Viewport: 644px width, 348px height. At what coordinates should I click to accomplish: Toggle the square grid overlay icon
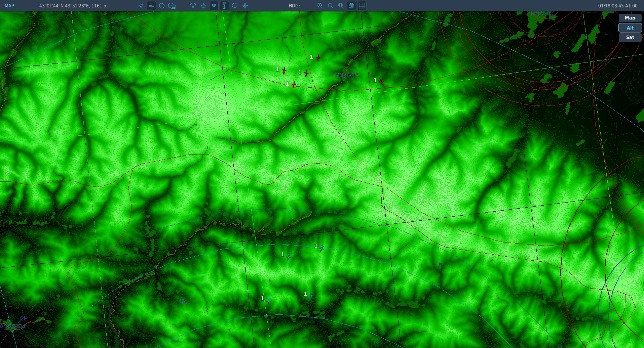pyautogui.click(x=362, y=6)
